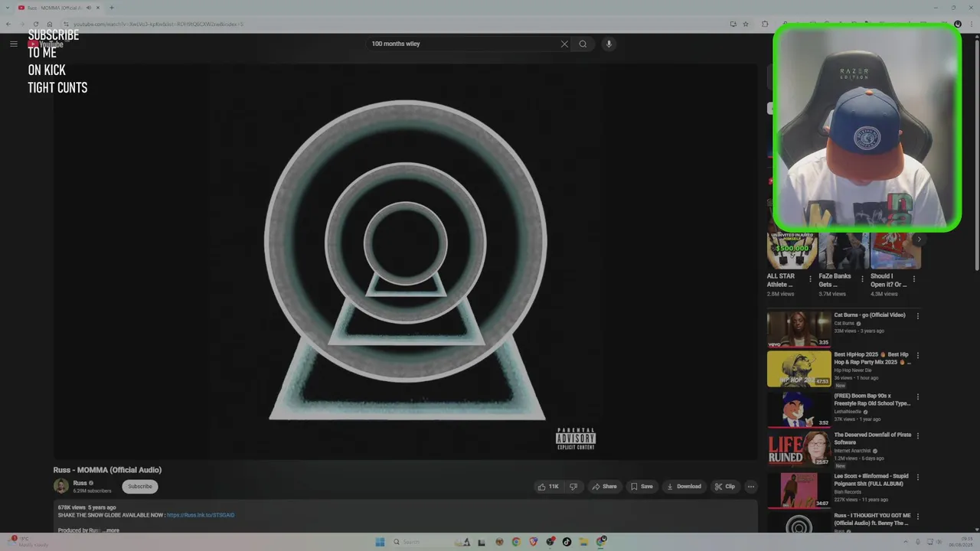Open a new browser tab
This screenshot has width=980, height=551.
112,8
